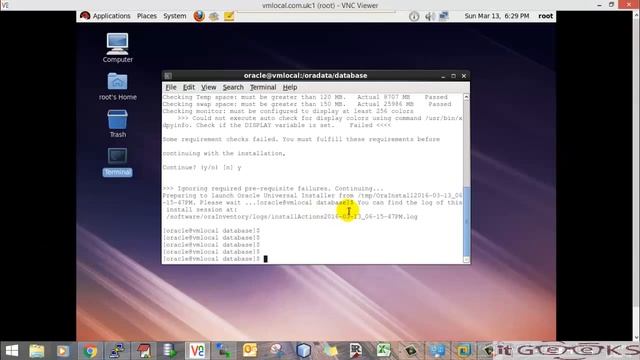Viewport: 640px width, 360px height.
Task: Open the red house taskbar icon
Action: click(x=144, y=351)
